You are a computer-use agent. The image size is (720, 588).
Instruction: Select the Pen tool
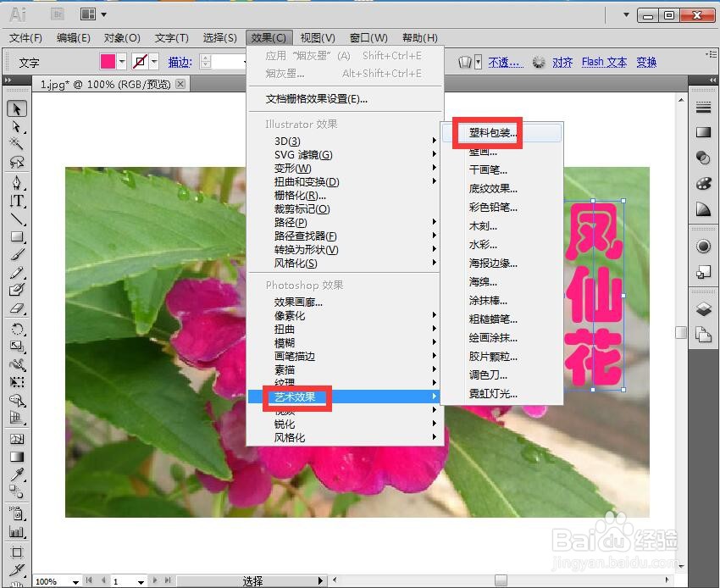[17, 182]
